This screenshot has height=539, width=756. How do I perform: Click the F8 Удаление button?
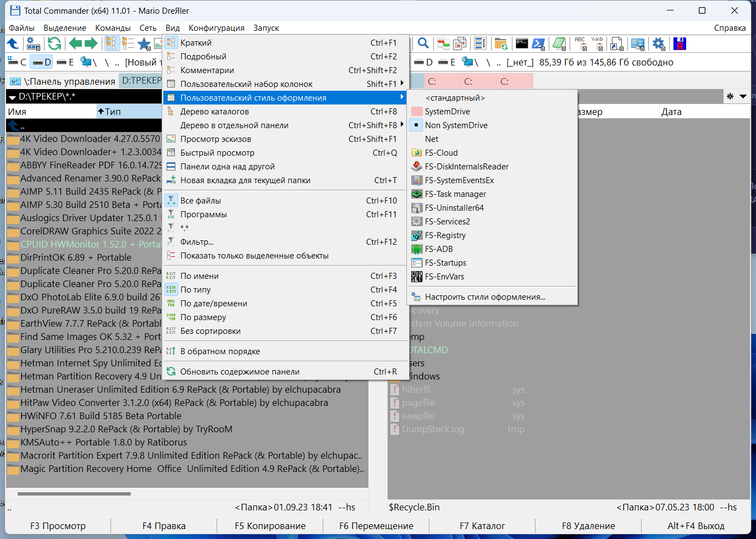[x=588, y=526]
